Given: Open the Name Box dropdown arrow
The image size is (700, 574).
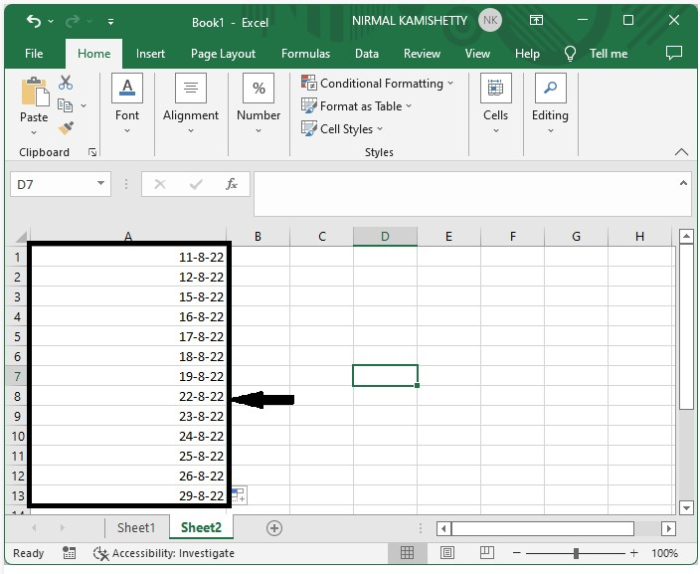Looking at the screenshot, I should point(101,183).
